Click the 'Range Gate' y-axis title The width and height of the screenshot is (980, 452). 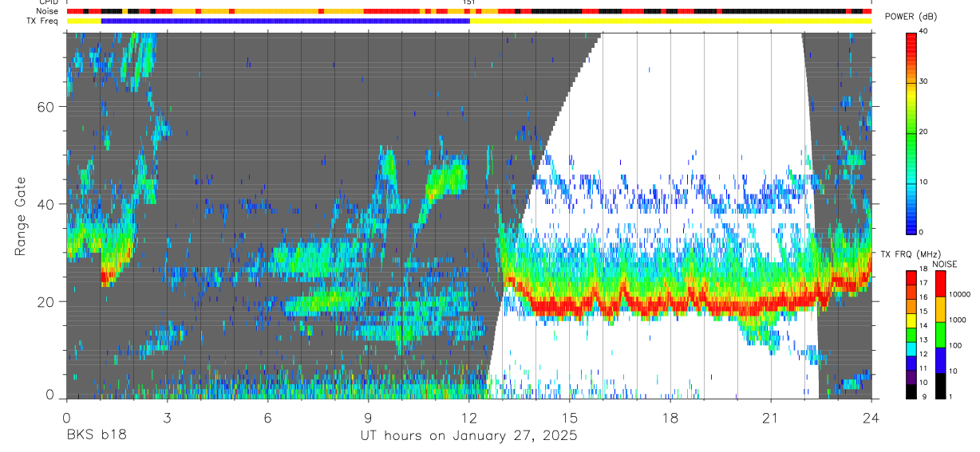point(20,215)
